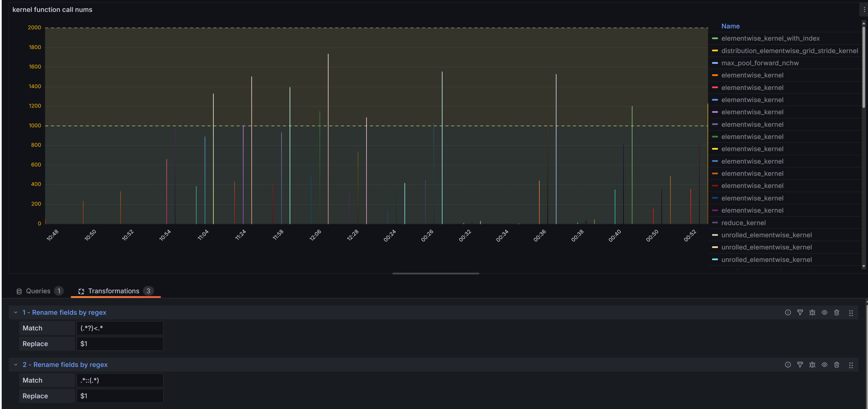Click debug bug icon on transformation 2
The width and height of the screenshot is (868, 409).
[x=812, y=365]
